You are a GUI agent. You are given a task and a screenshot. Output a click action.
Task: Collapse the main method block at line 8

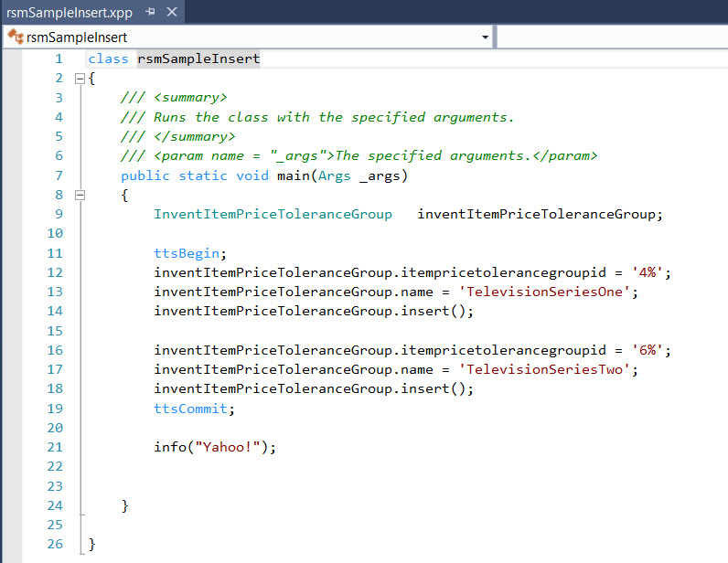80,195
